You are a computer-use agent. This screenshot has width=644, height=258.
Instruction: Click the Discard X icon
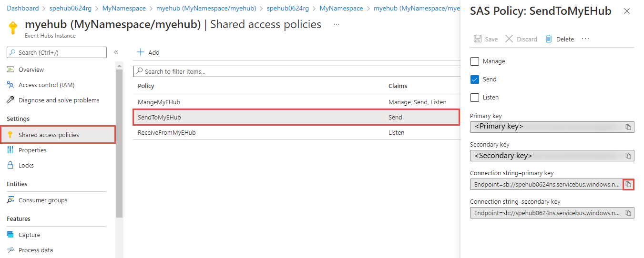point(509,39)
